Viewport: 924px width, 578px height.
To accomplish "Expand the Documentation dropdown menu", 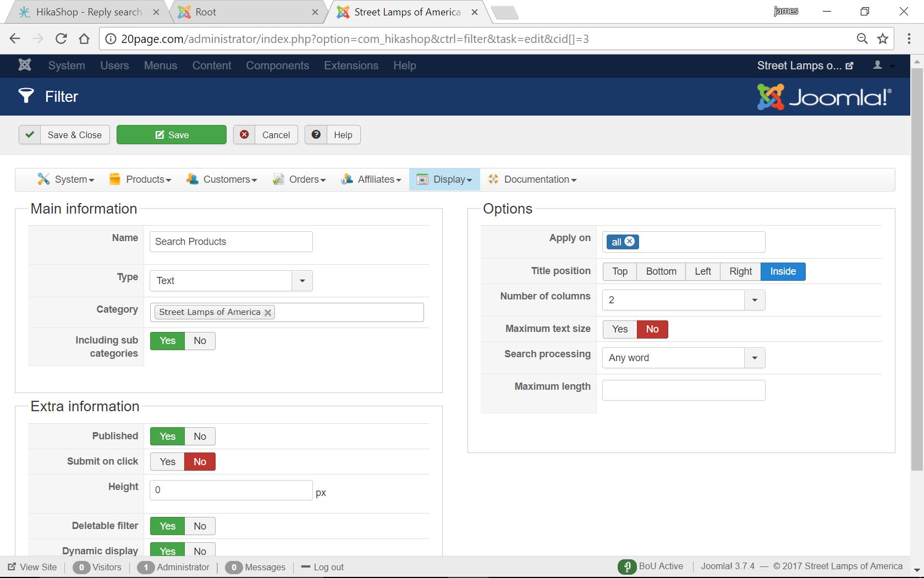I will [532, 179].
